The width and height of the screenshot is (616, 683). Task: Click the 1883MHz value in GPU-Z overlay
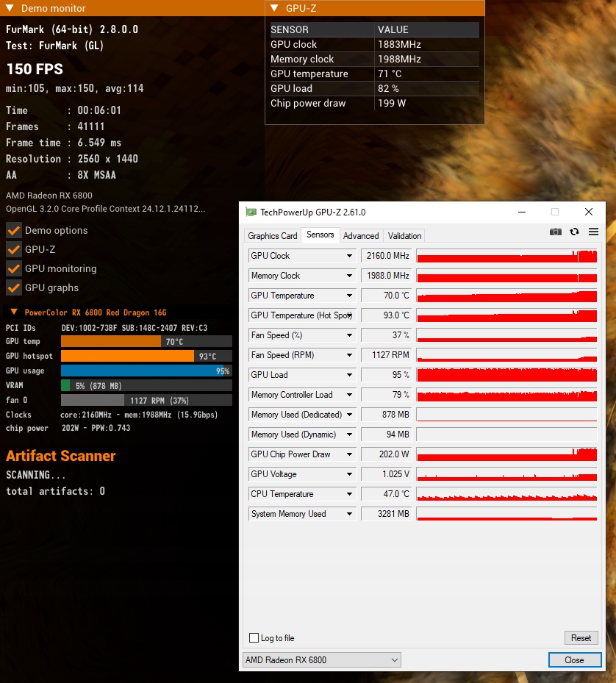click(399, 44)
